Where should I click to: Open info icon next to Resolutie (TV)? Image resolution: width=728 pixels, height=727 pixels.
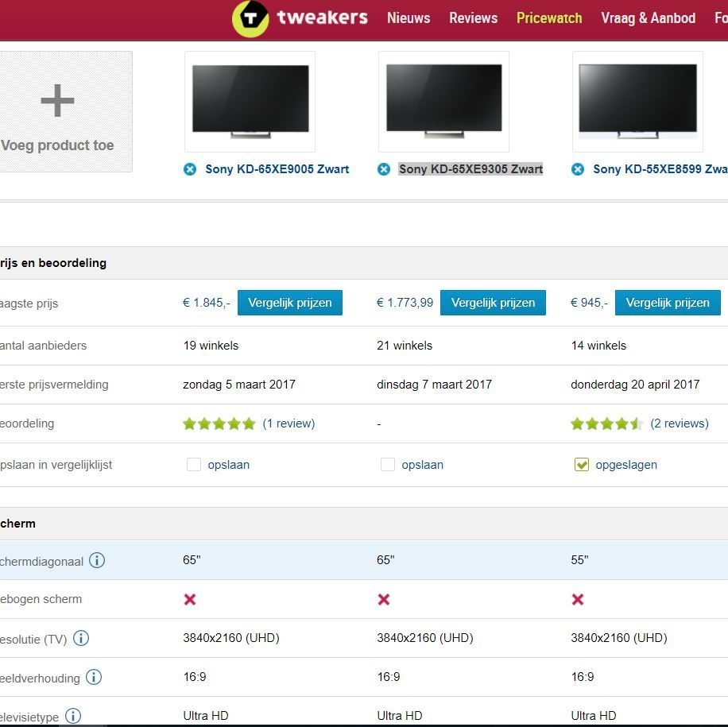coord(81,638)
